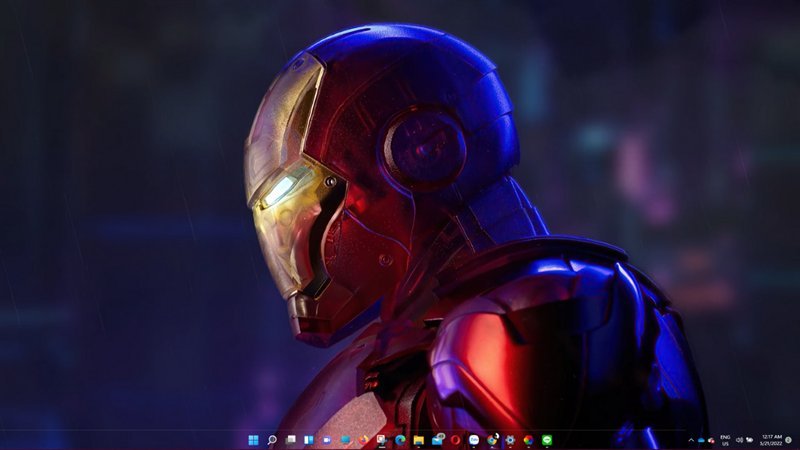The width and height of the screenshot is (800, 450).
Task: Show hidden system tray icons
Action: tap(691, 440)
